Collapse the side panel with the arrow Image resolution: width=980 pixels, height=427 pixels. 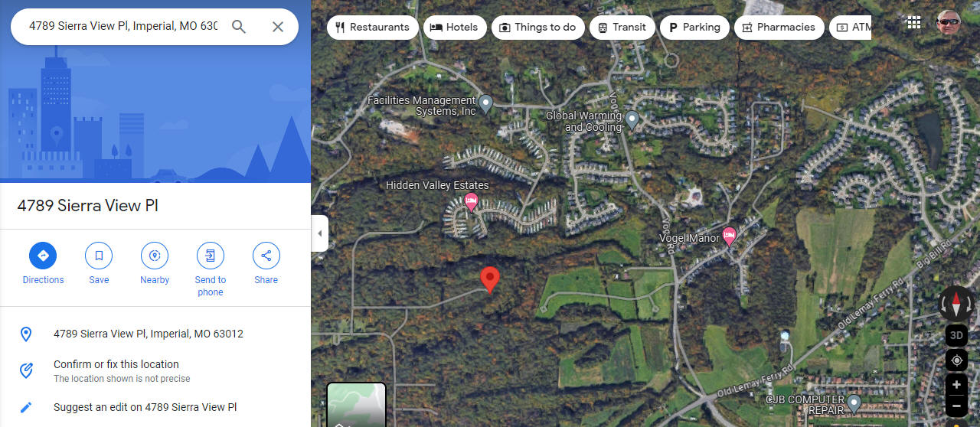pyautogui.click(x=320, y=233)
